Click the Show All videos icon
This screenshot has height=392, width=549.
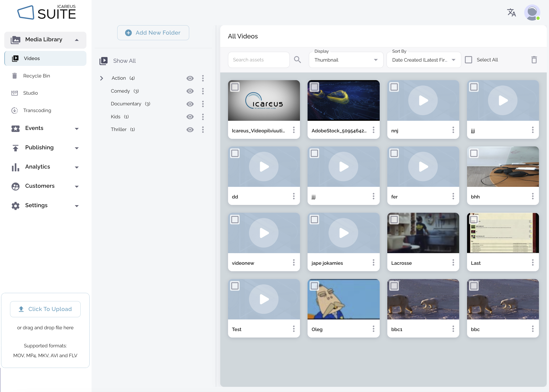103,61
